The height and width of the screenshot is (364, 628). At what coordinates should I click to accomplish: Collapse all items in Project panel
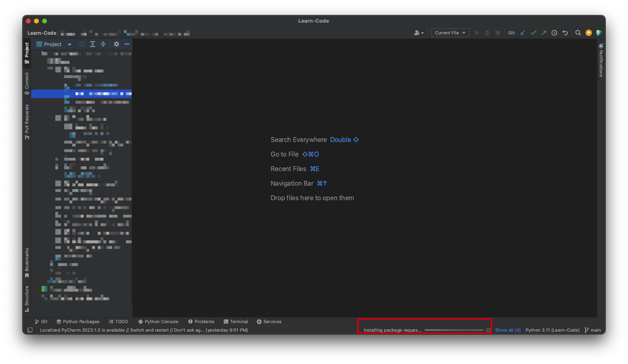click(103, 44)
